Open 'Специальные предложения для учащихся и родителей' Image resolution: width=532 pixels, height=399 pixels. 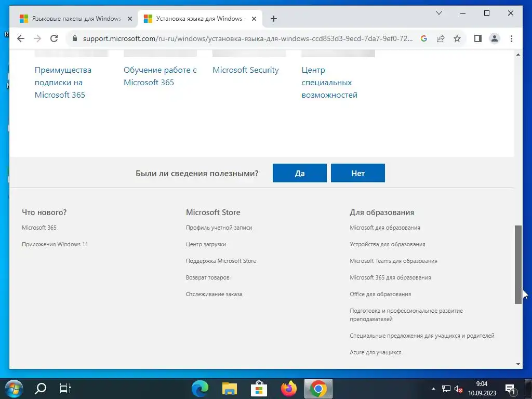point(422,336)
